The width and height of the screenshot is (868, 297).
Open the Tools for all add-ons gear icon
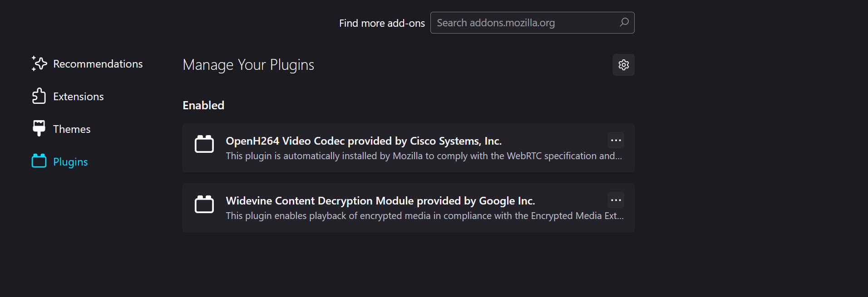pos(623,64)
